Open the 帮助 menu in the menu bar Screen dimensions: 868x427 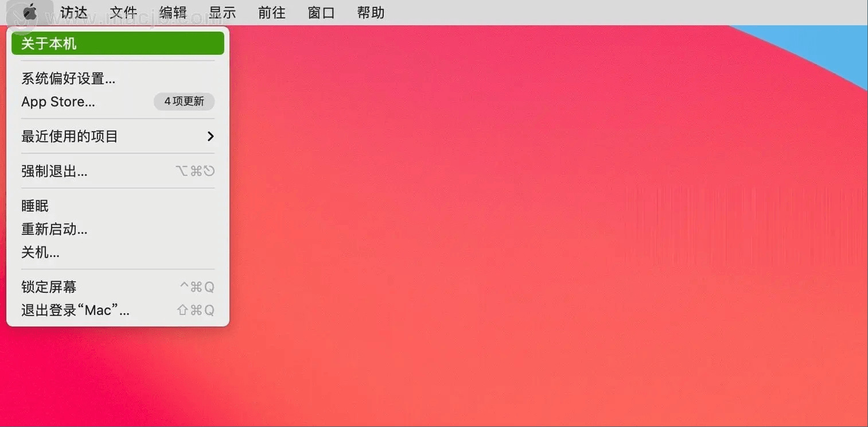click(x=371, y=12)
